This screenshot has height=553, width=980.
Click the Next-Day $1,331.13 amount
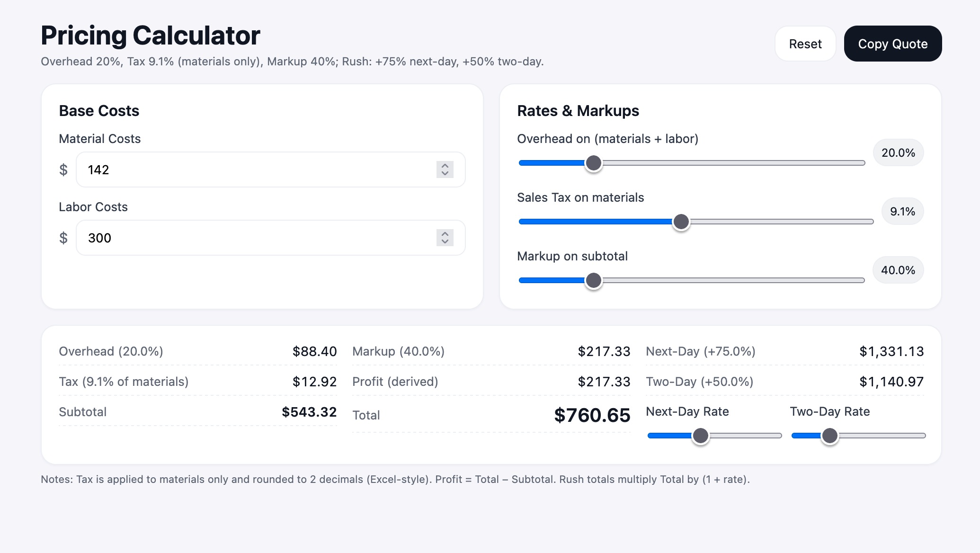(891, 351)
